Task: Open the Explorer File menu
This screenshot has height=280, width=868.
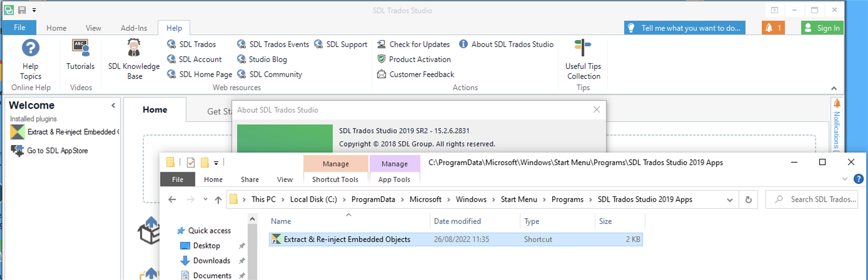Action: [177, 179]
